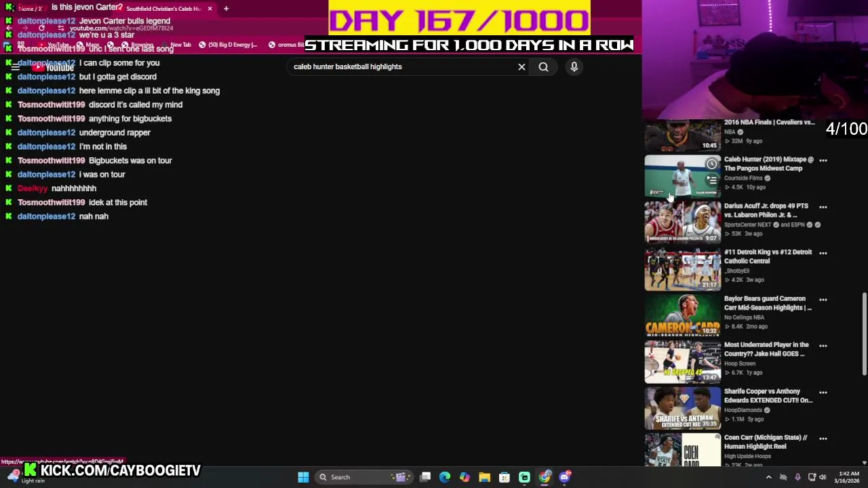This screenshot has height=488, width=868.
Task: Click title 'Most Underrated Player in the Country??'
Action: point(766,349)
